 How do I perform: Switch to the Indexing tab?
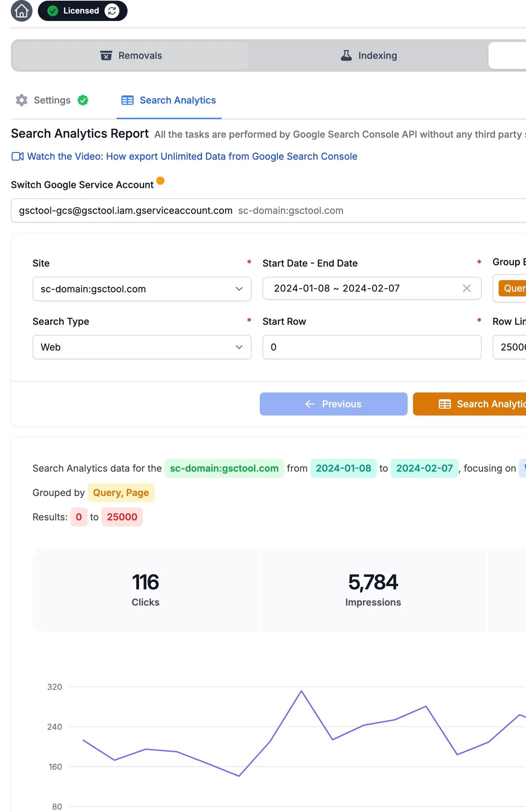[368, 55]
